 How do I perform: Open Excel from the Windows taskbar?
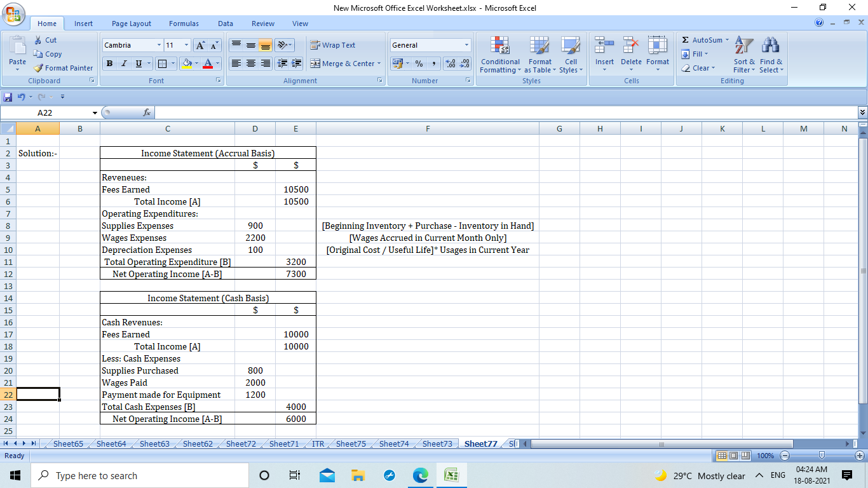pos(451,475)
